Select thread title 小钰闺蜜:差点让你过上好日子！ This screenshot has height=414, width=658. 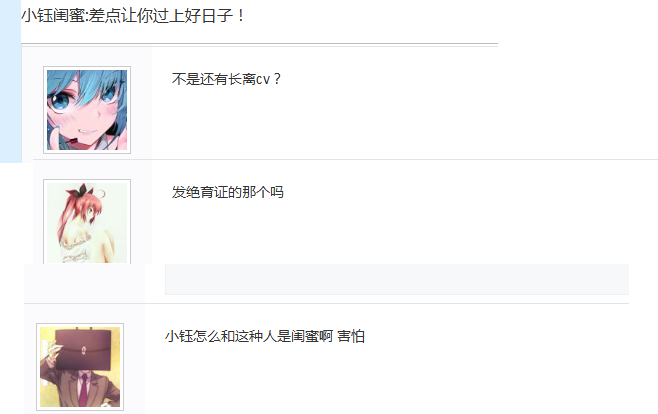[x=133, y=16]
